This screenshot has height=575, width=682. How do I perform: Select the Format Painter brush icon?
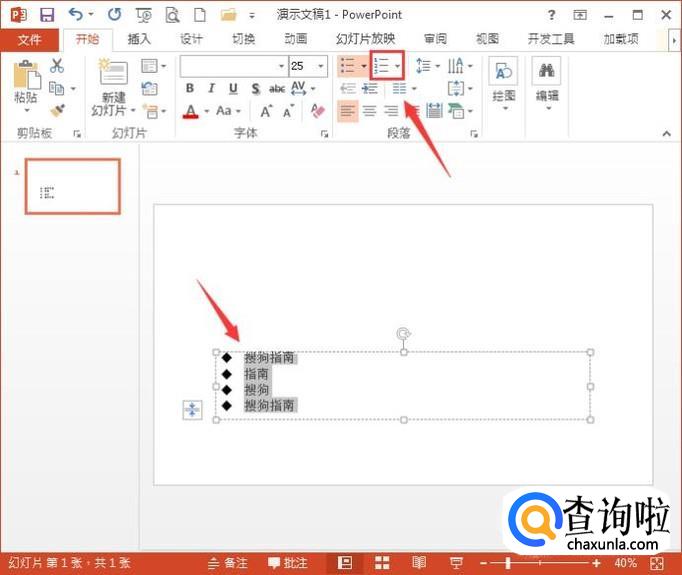pos(57,111)
